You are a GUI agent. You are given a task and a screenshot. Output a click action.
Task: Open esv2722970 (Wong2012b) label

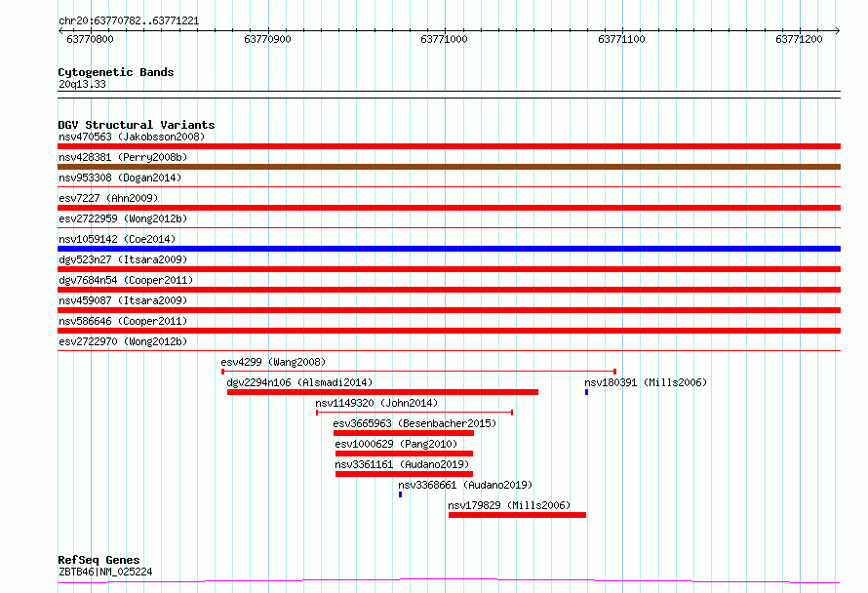(x=123, y=341)
